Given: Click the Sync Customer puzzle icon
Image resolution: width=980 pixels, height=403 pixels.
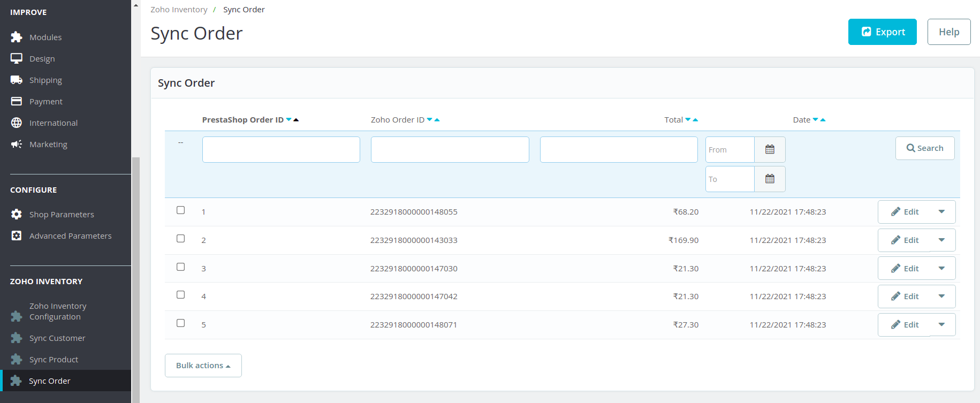Looking at the screenshot, I should pyautogui.click(x=17, y=338).
